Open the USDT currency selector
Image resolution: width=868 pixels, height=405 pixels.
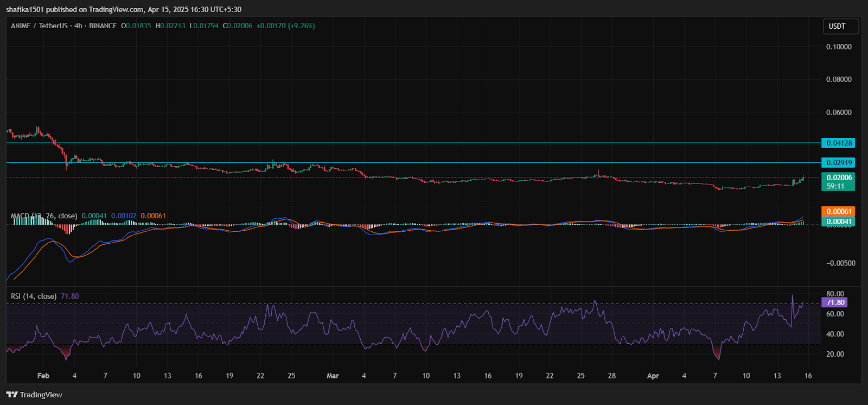[x=840, y=26]
